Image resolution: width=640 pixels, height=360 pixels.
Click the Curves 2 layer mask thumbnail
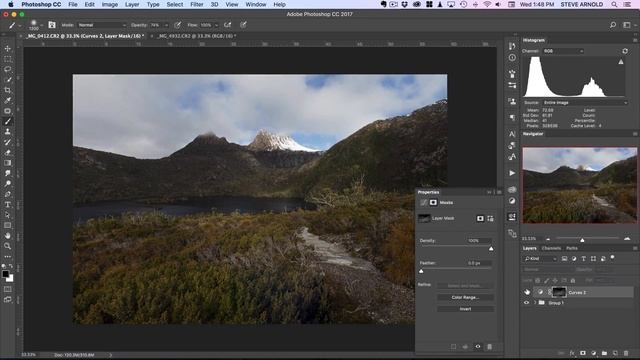pyautogui.click(x=559, y=292)
